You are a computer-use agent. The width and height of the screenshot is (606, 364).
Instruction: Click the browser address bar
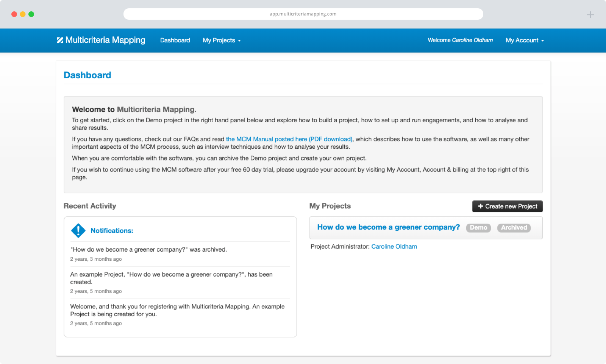pyautogui.click(x=303, y=14)
